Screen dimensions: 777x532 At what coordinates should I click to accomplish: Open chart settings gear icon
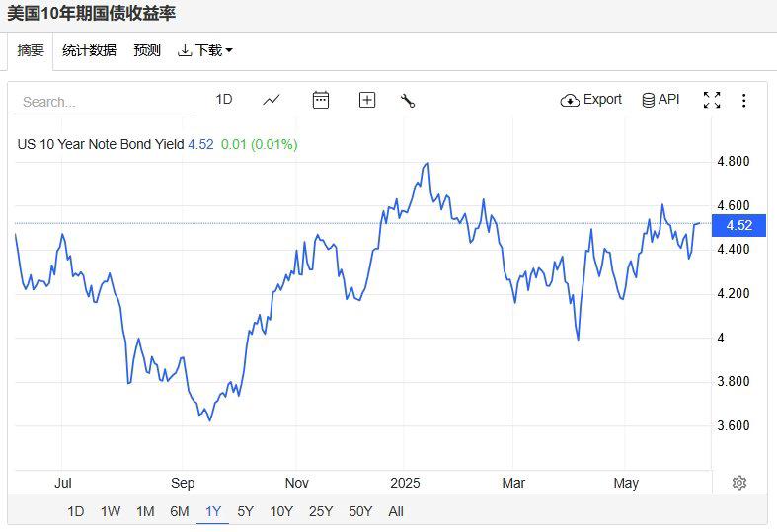point(739,482)
